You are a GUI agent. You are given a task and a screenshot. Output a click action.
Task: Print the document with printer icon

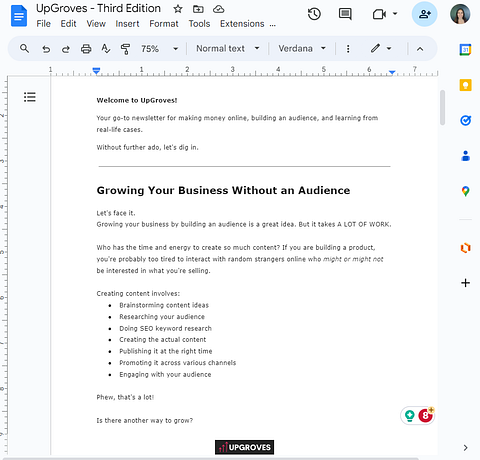pos(86,49)
